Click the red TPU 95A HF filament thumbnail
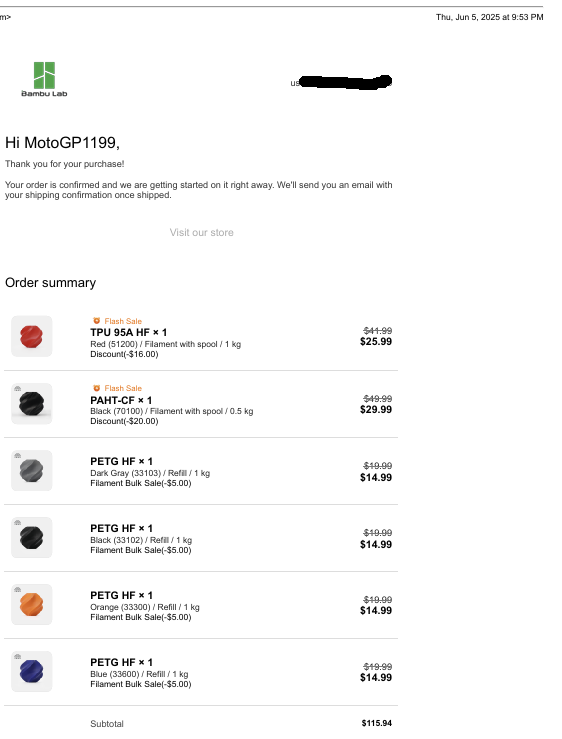Viewport: 562px width, 739px height. pyautogui.click(x=32, y=337)
